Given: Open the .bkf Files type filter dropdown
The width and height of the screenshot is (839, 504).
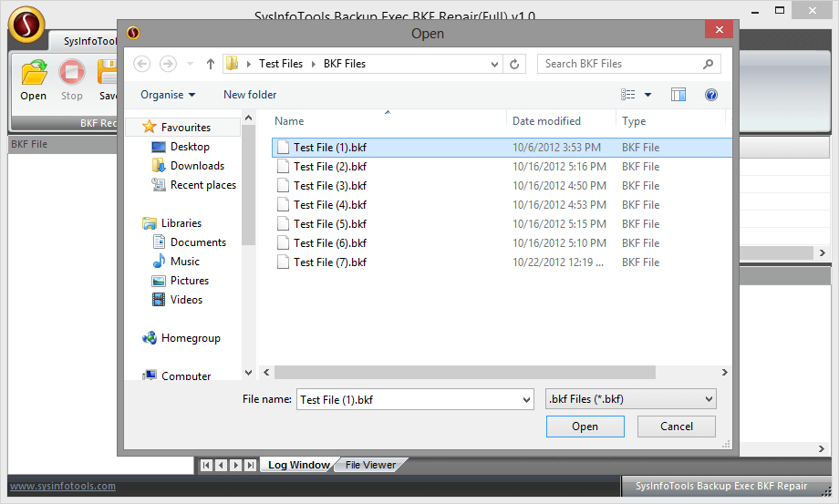Looking at the screenshot, I should (x=630, y=399).
